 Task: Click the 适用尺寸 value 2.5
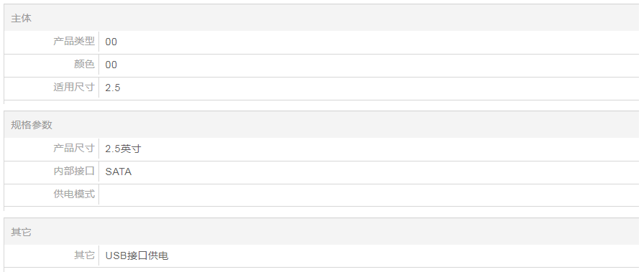113,88
